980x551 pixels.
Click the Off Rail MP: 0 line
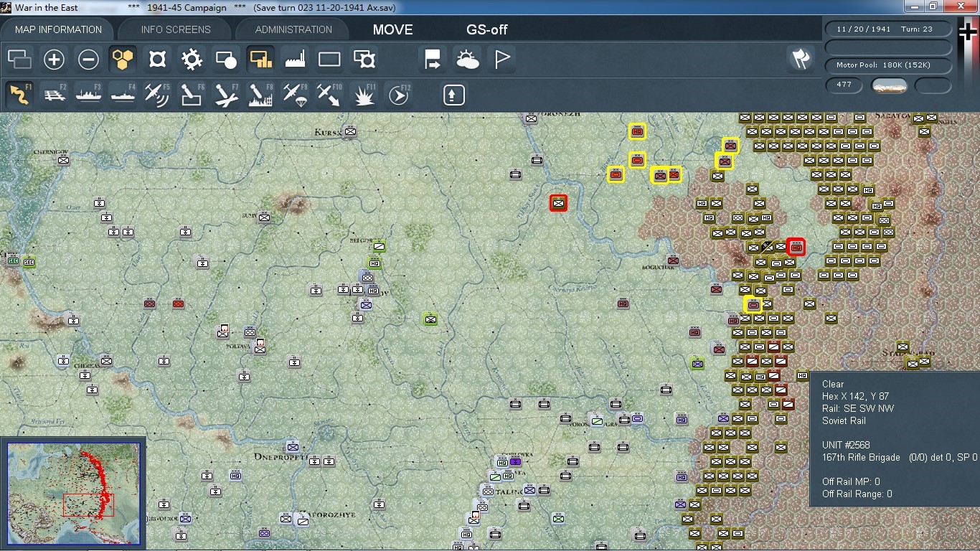tap(851, 481)
